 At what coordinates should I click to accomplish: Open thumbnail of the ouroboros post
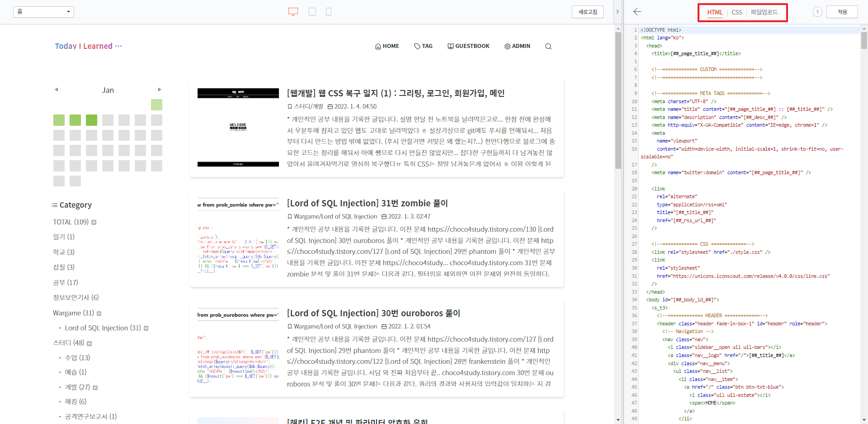tap(238, 348)
